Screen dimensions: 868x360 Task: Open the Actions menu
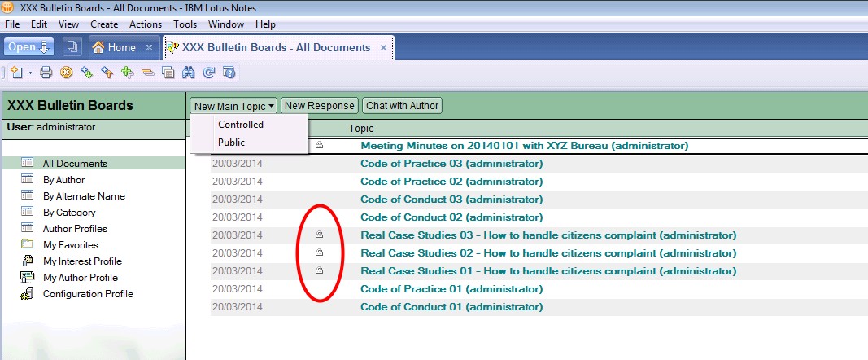[x=146, y=24]
